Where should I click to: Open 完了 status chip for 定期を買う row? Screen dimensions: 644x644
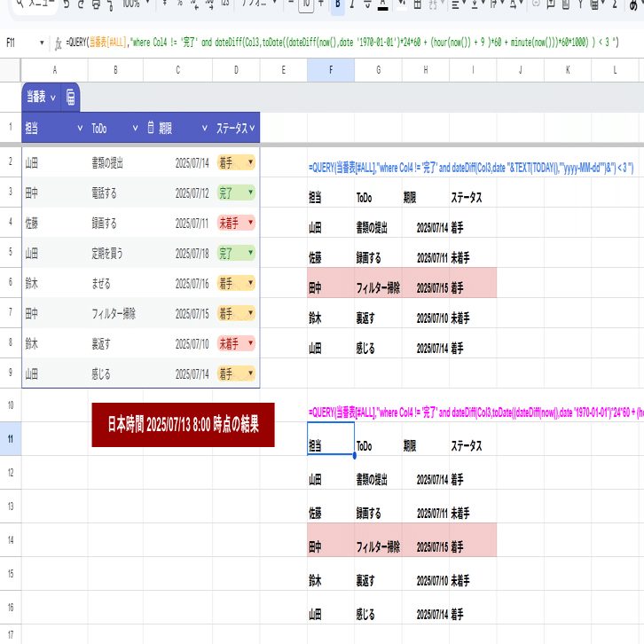click(x=236, y=253)
